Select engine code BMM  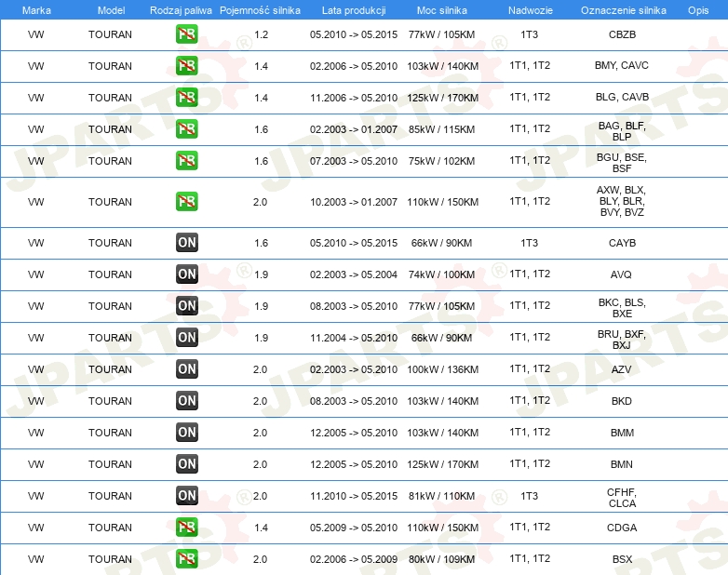point(622,433)
